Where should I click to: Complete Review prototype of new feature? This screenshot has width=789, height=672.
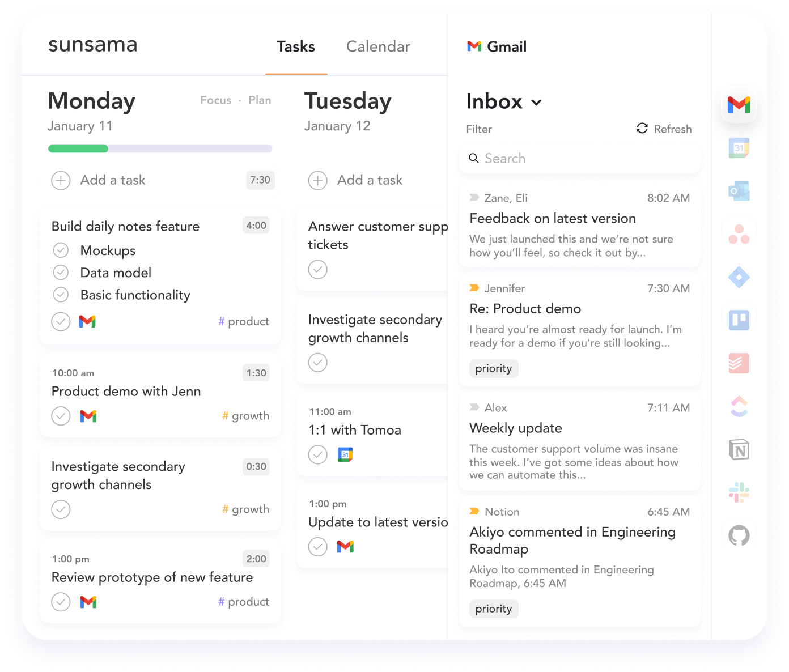(61, 602)
